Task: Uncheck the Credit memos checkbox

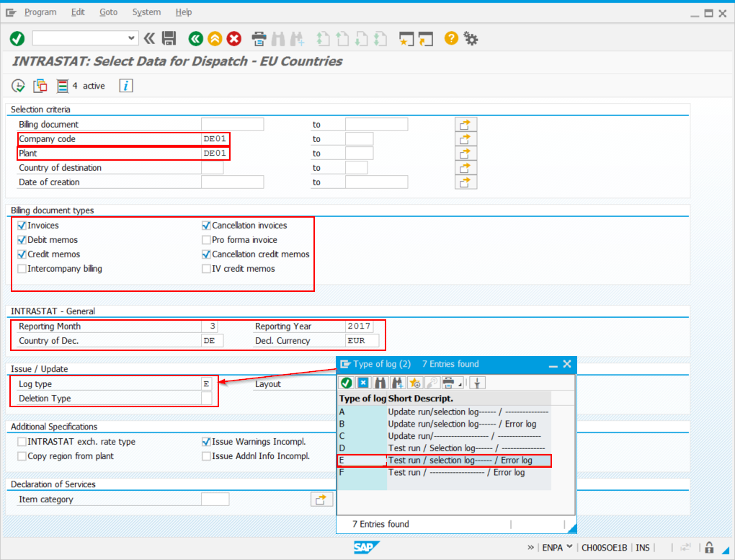Action: tap(22, 254)
